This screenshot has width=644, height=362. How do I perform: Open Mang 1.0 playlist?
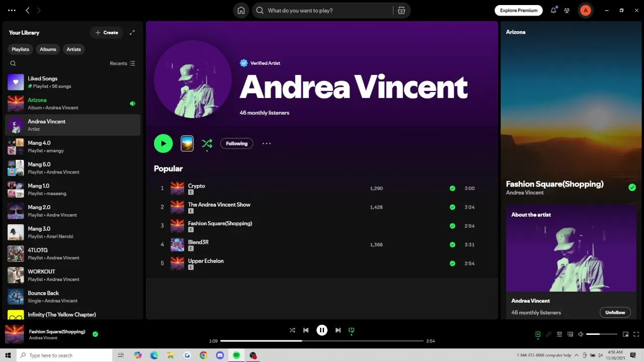pos(73,190)
